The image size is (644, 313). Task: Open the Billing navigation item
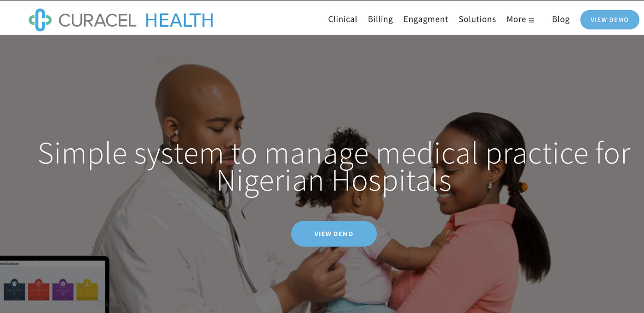pyautogui.click(x=380, y=19)
